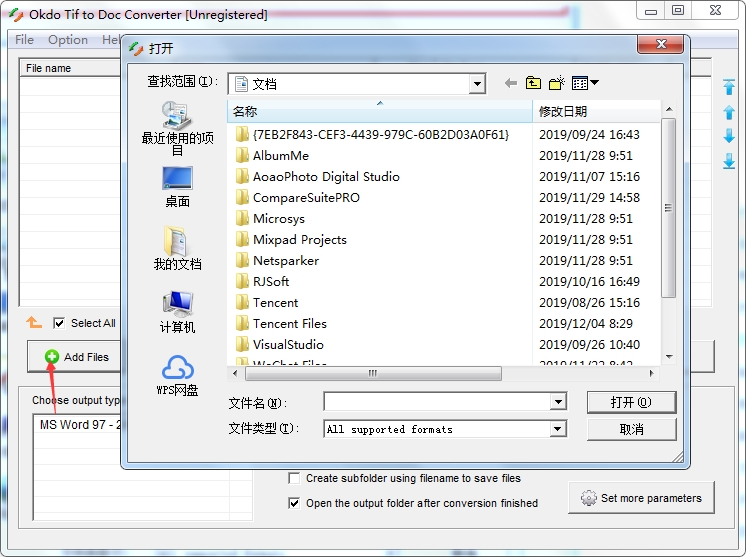746x557 pixels.
Task: Open the Option menu
Action: tap(68, 39)
